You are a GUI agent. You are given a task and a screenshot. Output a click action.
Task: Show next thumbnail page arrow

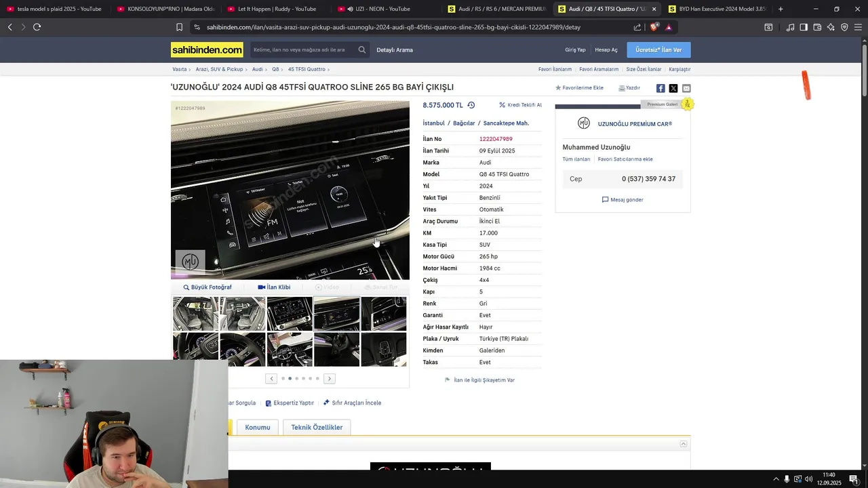pyautogui.click(x=330, y=378)
